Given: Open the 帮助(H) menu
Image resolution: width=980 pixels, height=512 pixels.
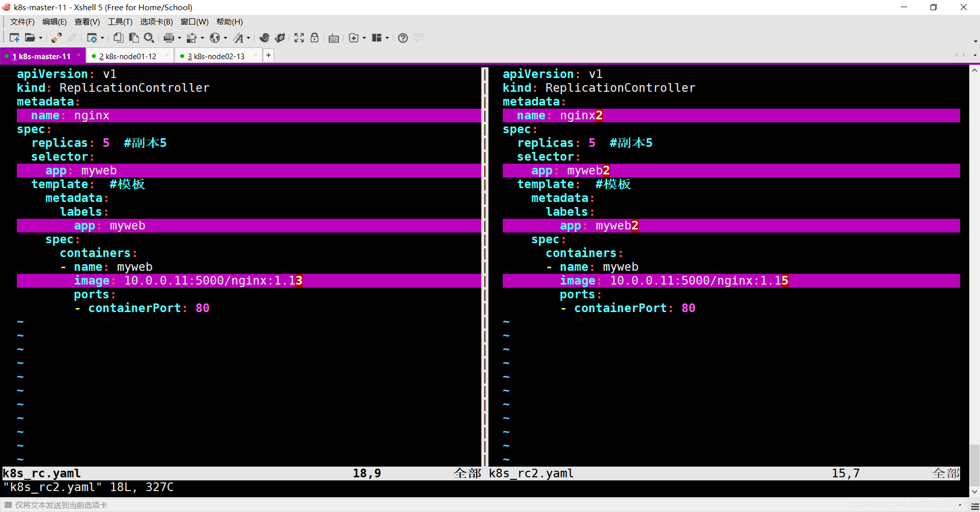Looking at the screenshot, I should 230,22.
